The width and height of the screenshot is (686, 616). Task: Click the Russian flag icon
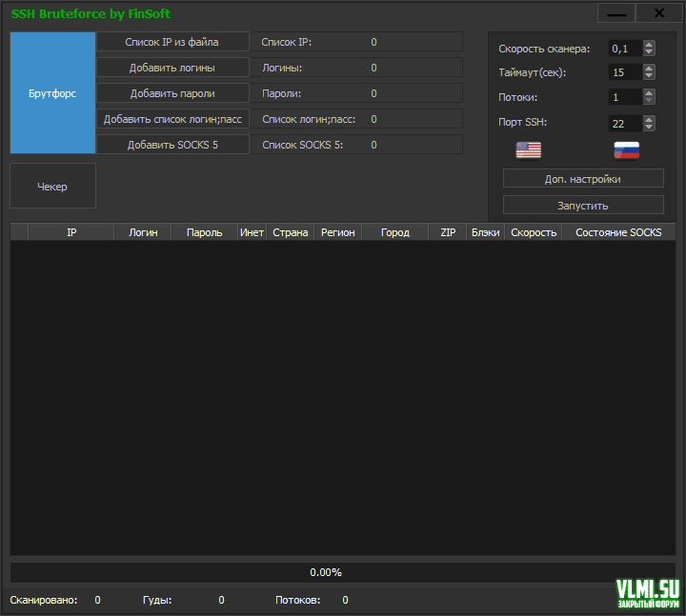[x=627, y=149]
